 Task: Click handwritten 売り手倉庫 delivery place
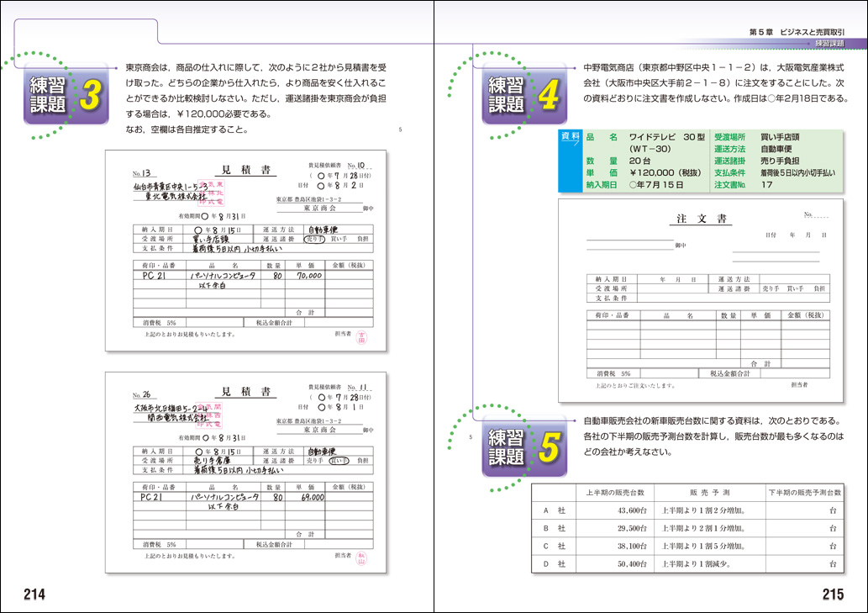click(x=212, y=461)
